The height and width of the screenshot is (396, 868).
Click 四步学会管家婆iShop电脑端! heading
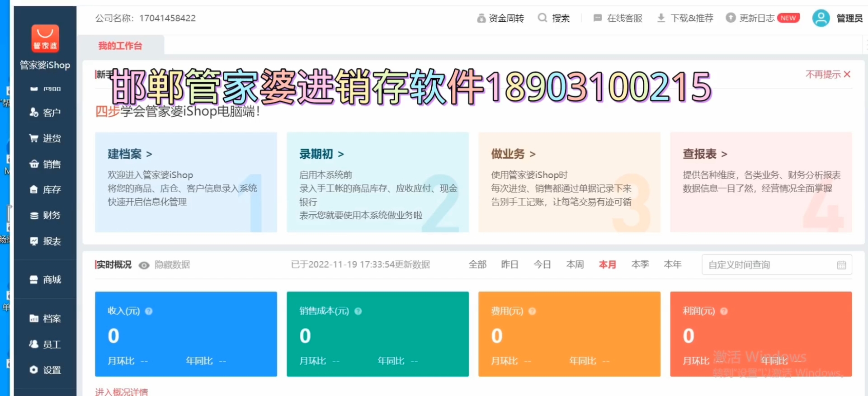[x=178, y=111]
